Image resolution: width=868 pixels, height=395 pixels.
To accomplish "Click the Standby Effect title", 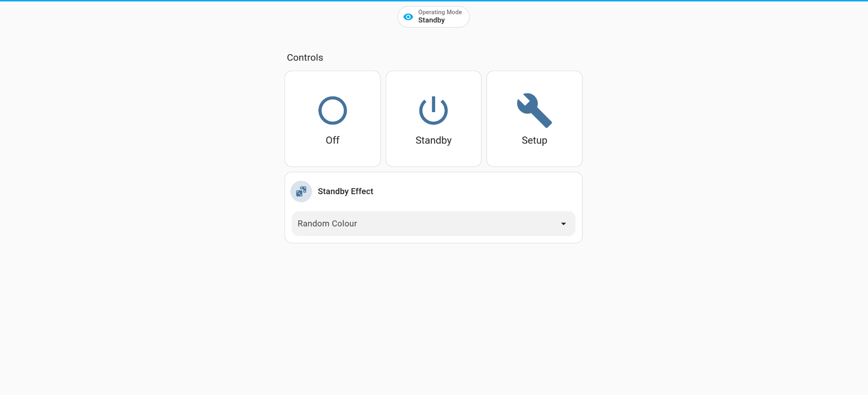I will (x=346, y=191).
